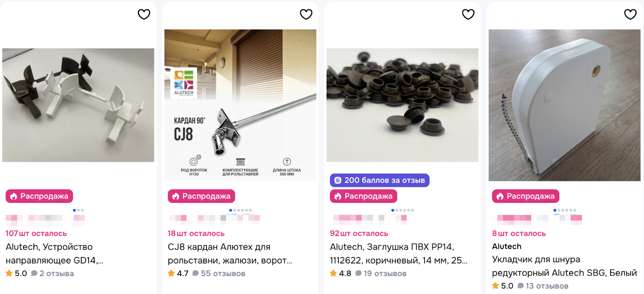
Task: View the 19 отзывов comment icon link
Action: click(381, 273)
